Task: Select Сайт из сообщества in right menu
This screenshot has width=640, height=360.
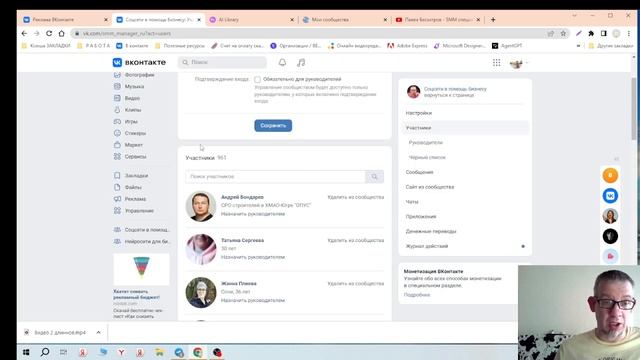Action: [465, 187]
